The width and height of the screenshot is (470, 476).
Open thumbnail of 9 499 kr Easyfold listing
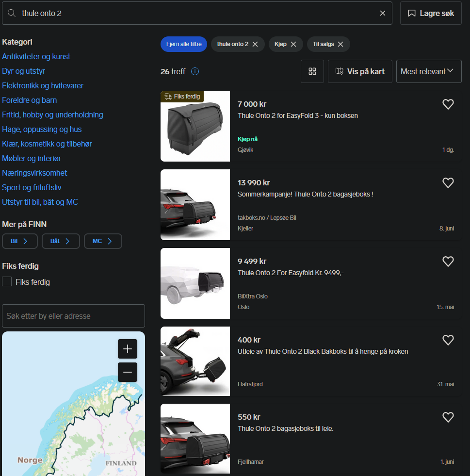[x=195, y=283]
